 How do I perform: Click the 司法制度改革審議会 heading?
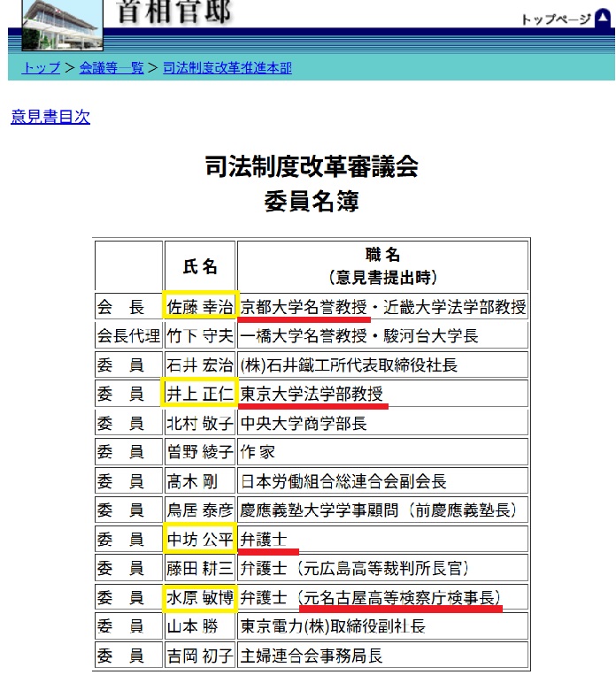point(312,166)
